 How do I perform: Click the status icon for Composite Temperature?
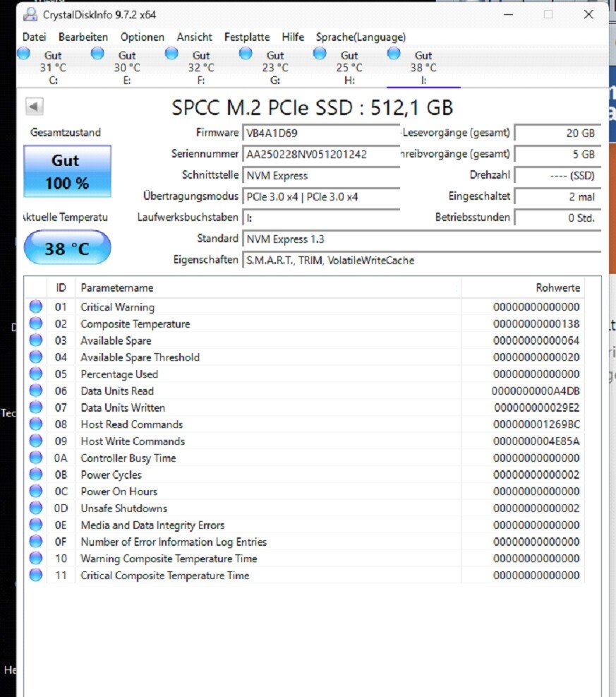tap(36, 323)
